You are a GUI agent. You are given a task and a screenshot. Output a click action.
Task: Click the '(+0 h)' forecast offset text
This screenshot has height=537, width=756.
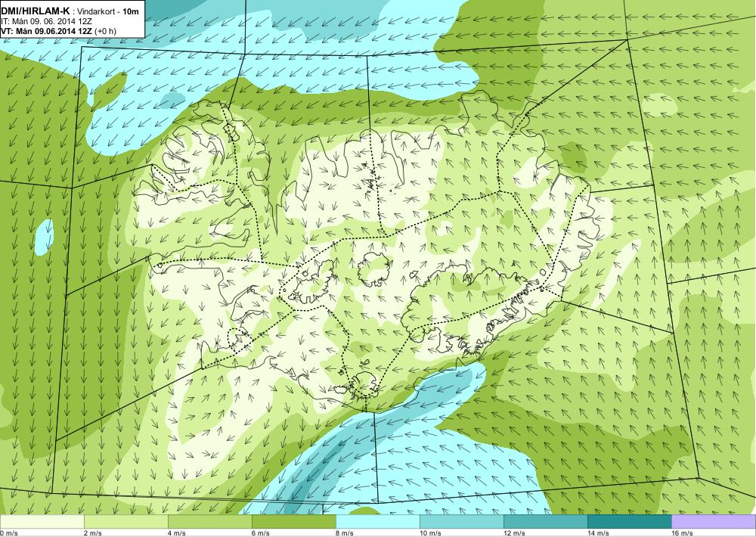pyautogui.click(x=106, y=31)
